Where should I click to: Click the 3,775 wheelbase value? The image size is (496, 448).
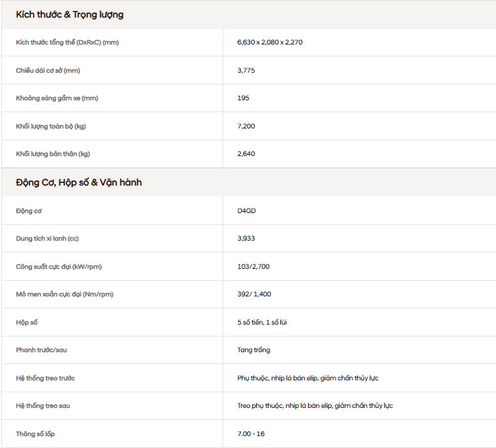point(246,70)
